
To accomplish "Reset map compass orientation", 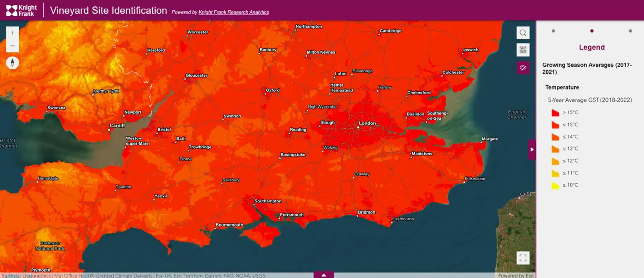I will coord(13,63).
